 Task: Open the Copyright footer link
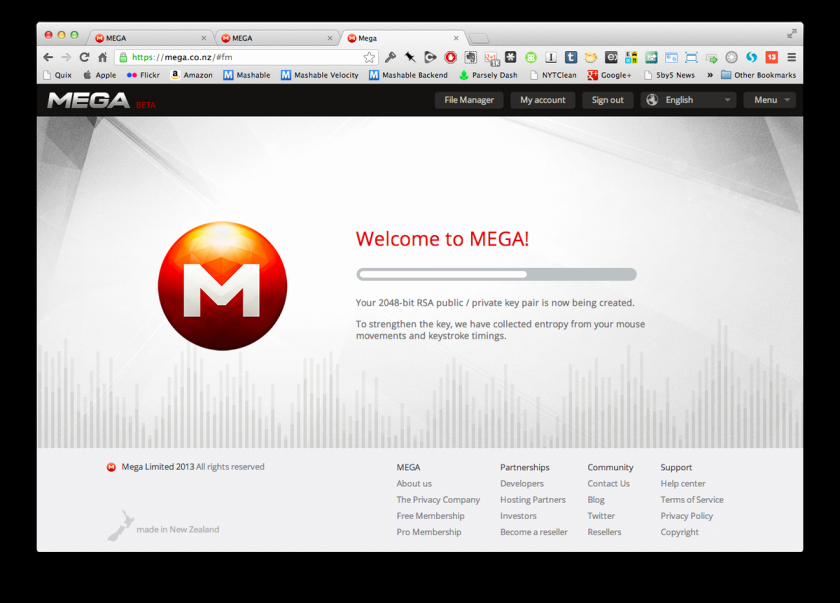[x=679, y=532]
